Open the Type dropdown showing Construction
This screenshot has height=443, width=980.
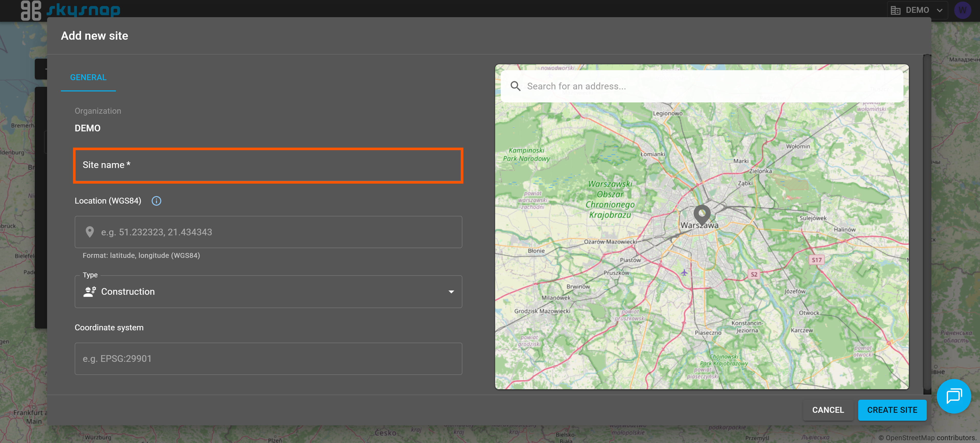[268, 292]
